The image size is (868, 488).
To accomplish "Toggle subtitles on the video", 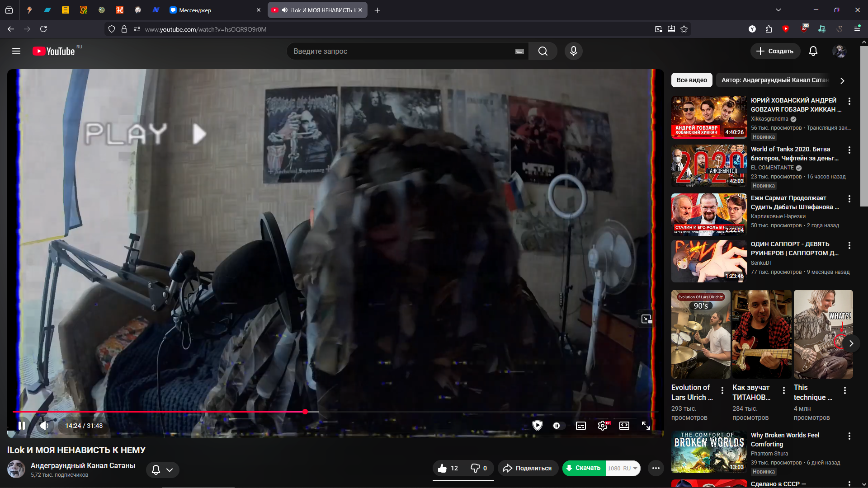I will pyautogui.click(x=581, y=426).
